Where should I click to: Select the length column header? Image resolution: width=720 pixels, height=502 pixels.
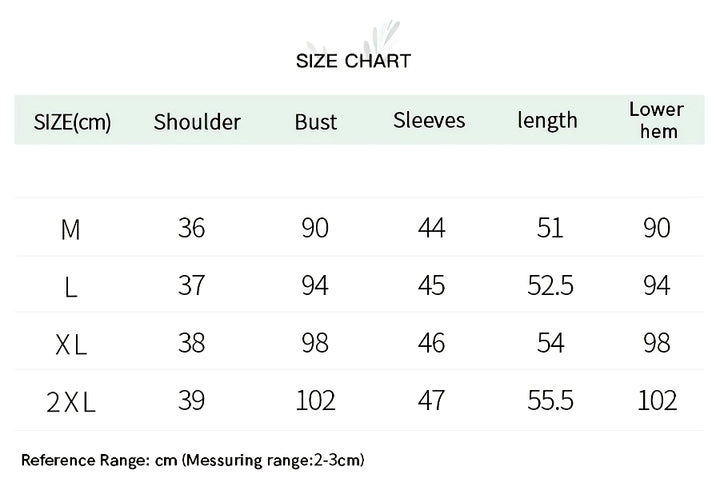click(547, 120)
